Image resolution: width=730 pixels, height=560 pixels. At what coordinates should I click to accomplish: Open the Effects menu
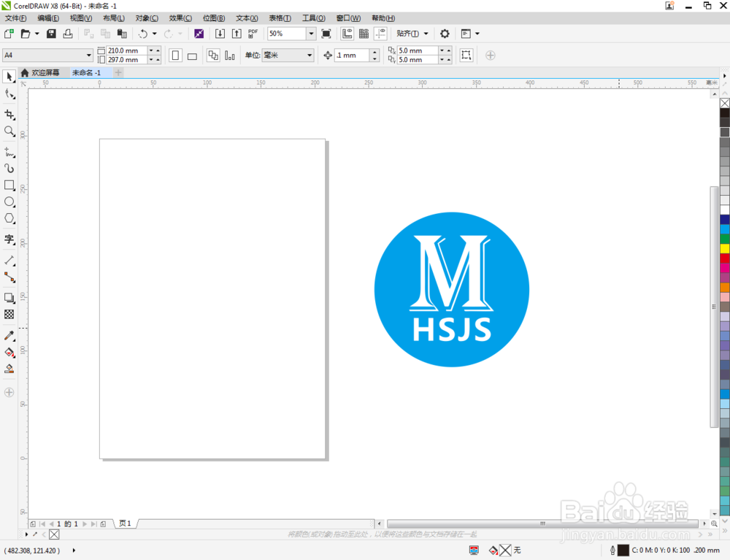pyautogui.click(x=180, y=18)
